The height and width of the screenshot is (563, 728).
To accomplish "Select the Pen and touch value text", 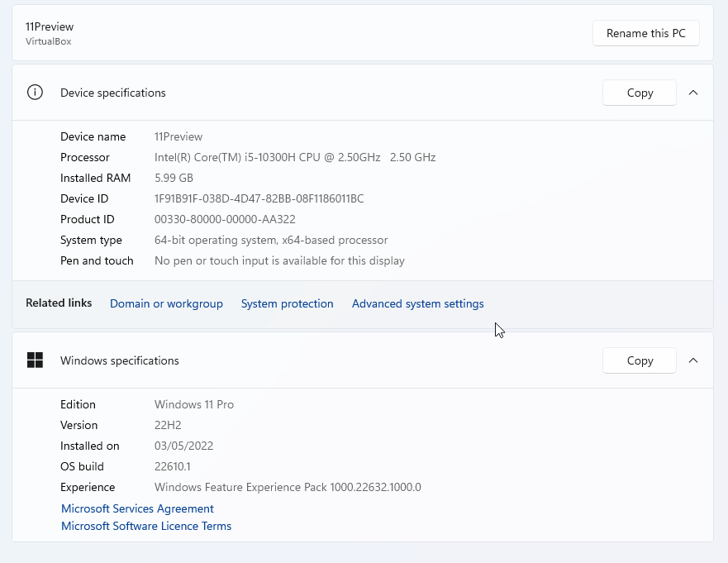I will [x=279, y=260].
